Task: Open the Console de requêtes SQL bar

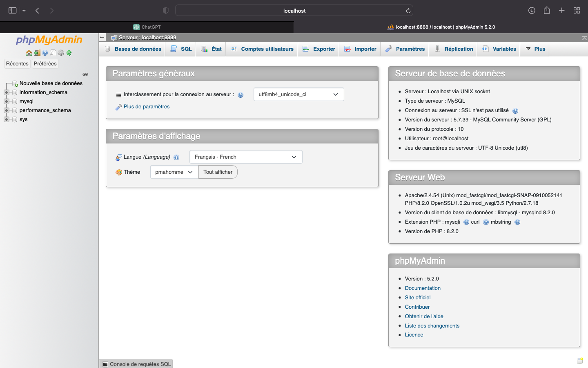Action: [136, 364]
